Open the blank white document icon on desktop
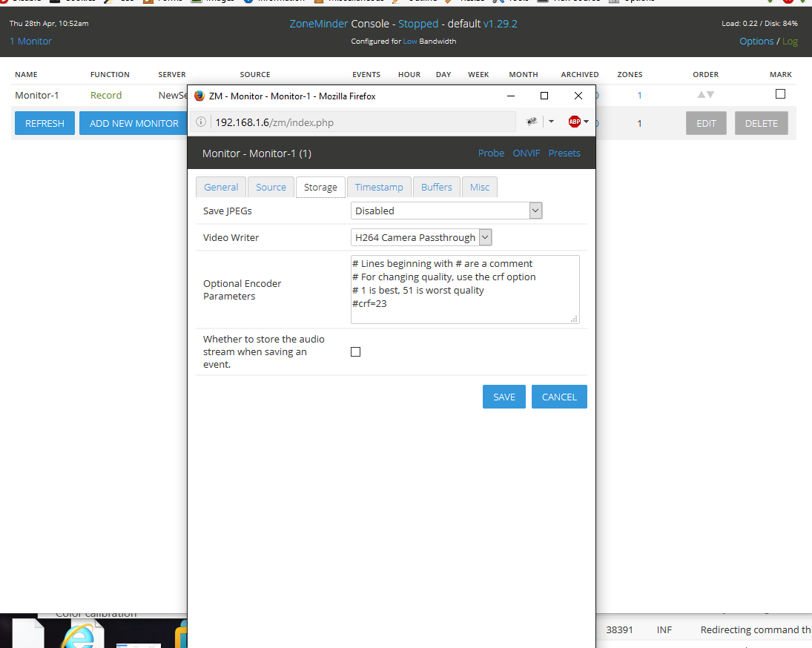This screenshot has width=812, height=648. 29,634
